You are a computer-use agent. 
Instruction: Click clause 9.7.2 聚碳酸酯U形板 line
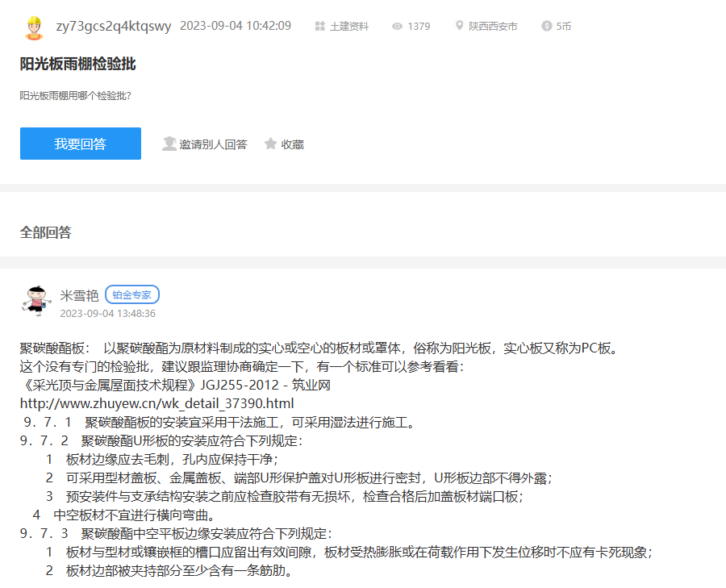point(161,440)
